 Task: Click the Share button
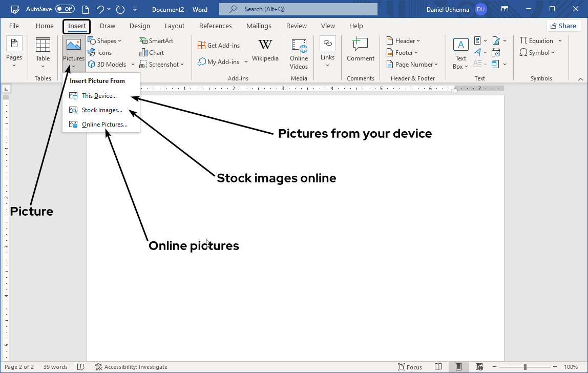tap(563, 25)
